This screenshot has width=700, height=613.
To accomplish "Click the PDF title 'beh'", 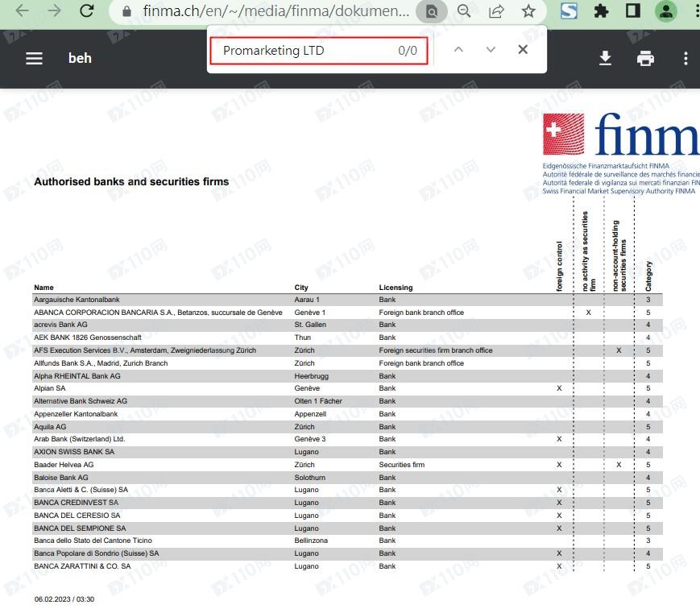I will [80, 58].
